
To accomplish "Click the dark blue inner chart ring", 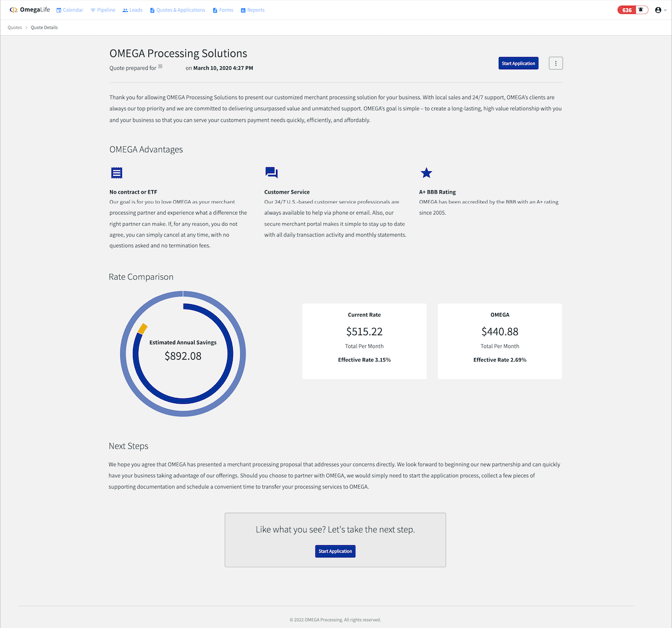I will click(183, 401).
